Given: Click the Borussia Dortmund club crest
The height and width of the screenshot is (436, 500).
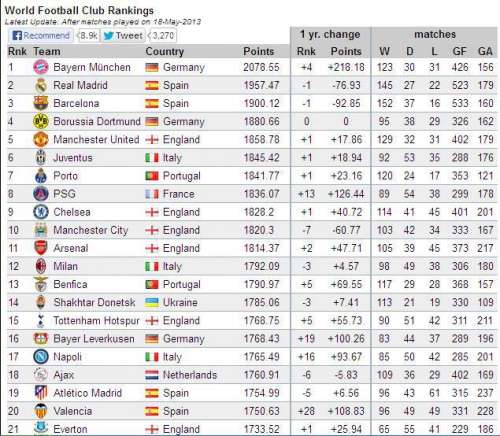Looking at the screenshot, I should 41,121.
